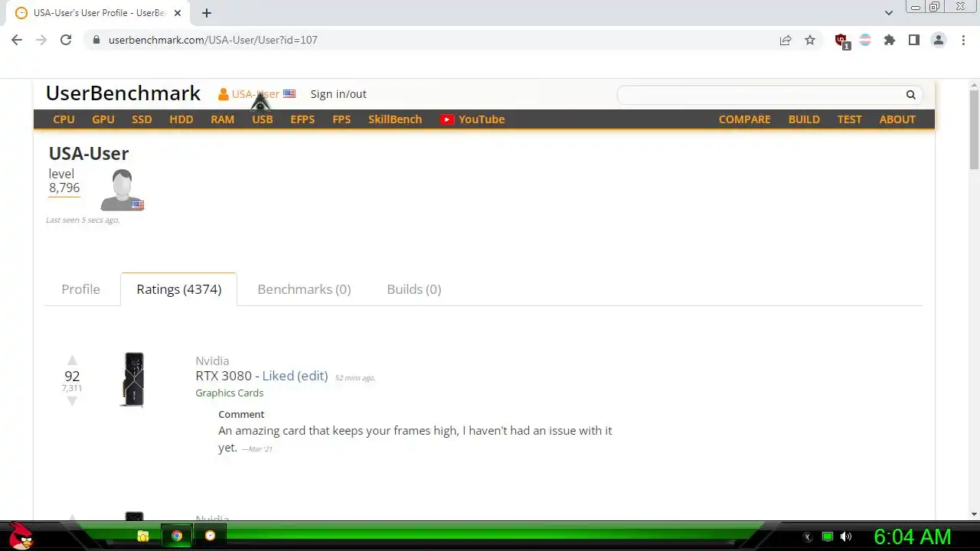Select the Ratings (4374) tab
The height and width of the screenshot is (551, 980).
pos(179,289)
